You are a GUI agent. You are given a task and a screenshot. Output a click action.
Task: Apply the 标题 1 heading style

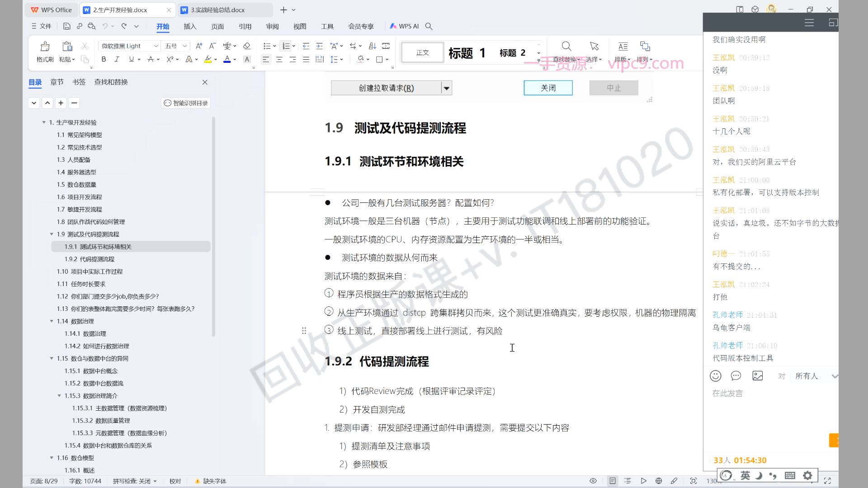(x=467, y=53)
